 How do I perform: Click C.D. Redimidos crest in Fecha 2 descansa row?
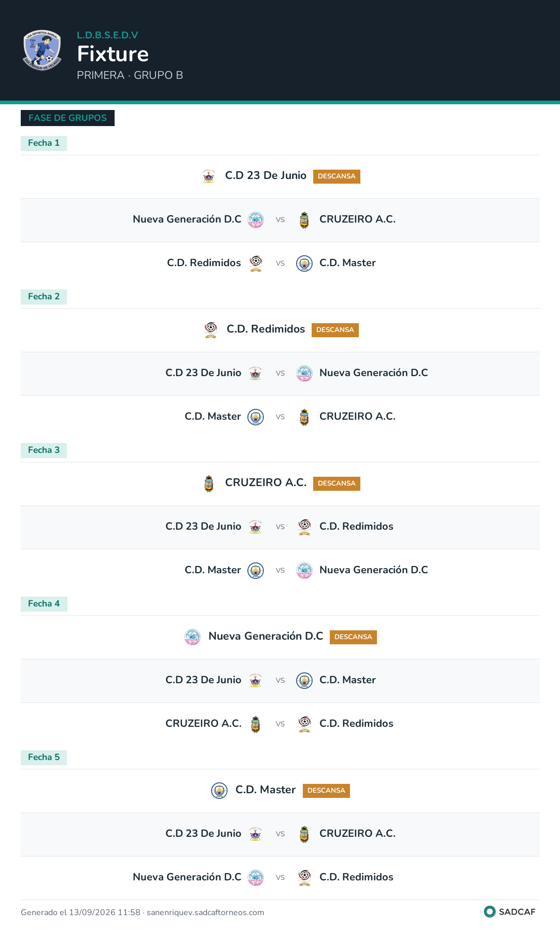pyautogui.click(x=211, y=330)
